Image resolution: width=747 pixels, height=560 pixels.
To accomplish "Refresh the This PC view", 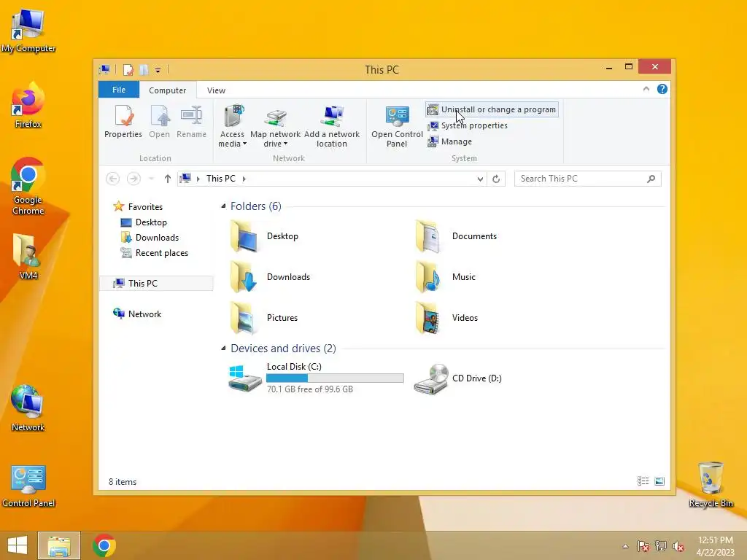I will [496, 179].
